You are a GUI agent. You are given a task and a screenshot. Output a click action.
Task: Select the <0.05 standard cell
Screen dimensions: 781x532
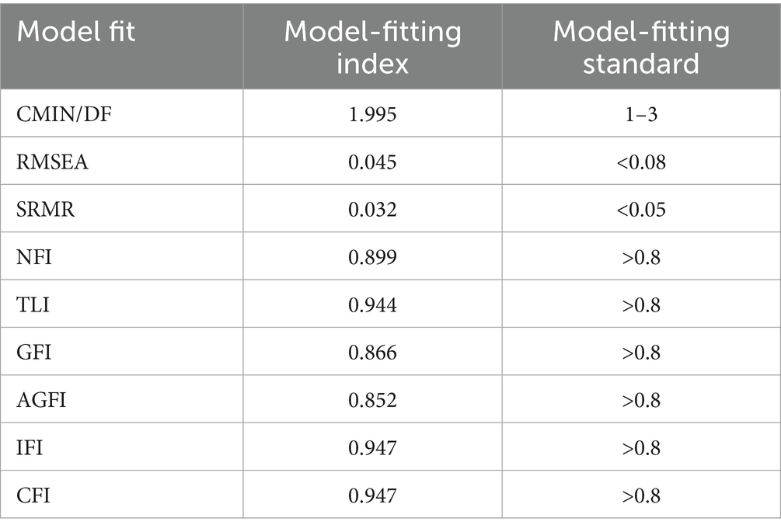click(x=640, y=209)
